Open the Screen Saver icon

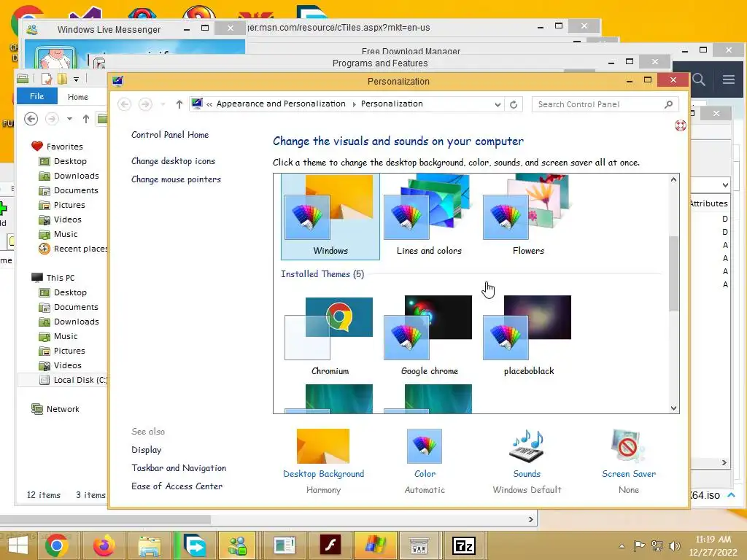click(628, 446)
